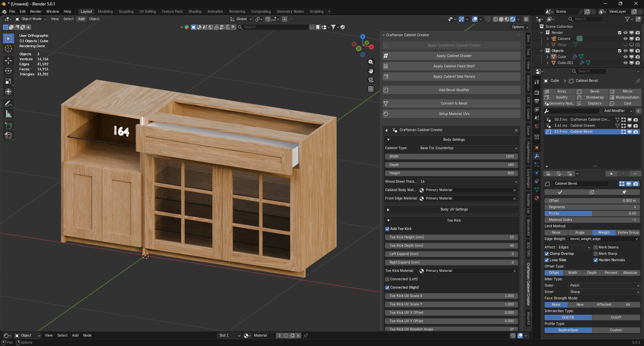
Task: Expand Camera item in outliner
Action: (547, 39)
